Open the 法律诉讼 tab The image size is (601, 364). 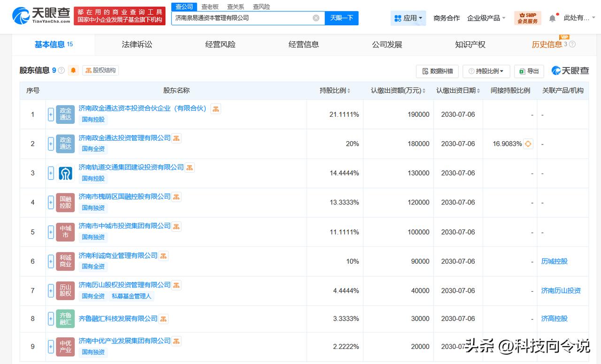(137, 45)
